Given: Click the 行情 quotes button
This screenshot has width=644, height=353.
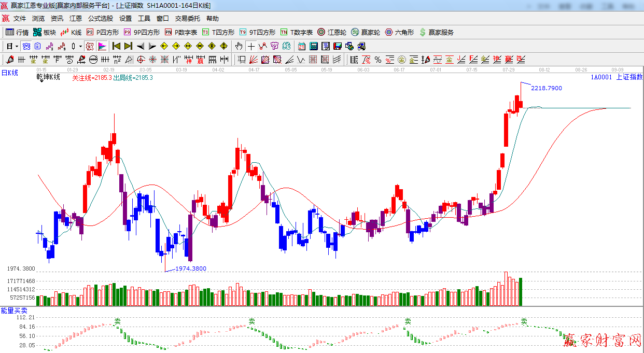Looking at the screenshot, I should (17, 32).
